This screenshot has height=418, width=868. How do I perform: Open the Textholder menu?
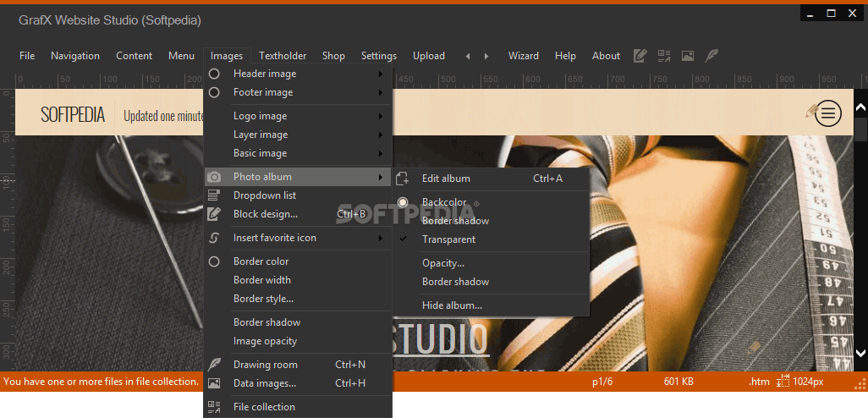point(283,56)
